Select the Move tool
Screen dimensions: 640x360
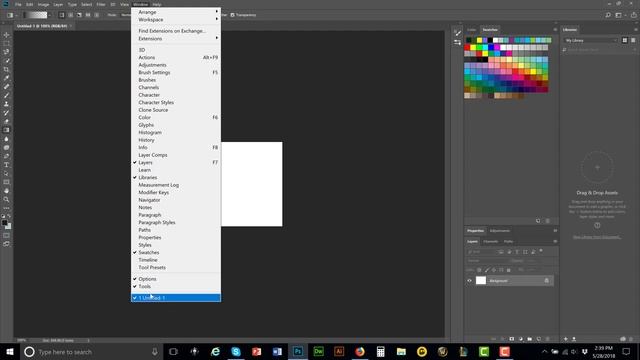point(6,35)
